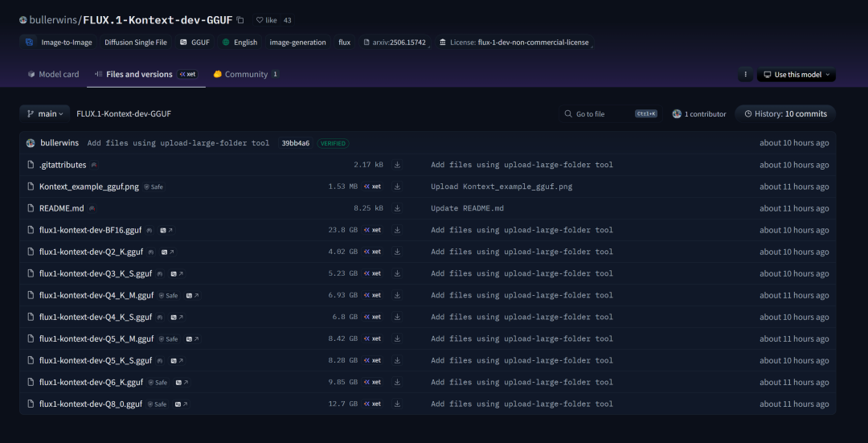Click the VERIFIED commit badge
Screen dimensions: 868x443
tap(333, 143)
